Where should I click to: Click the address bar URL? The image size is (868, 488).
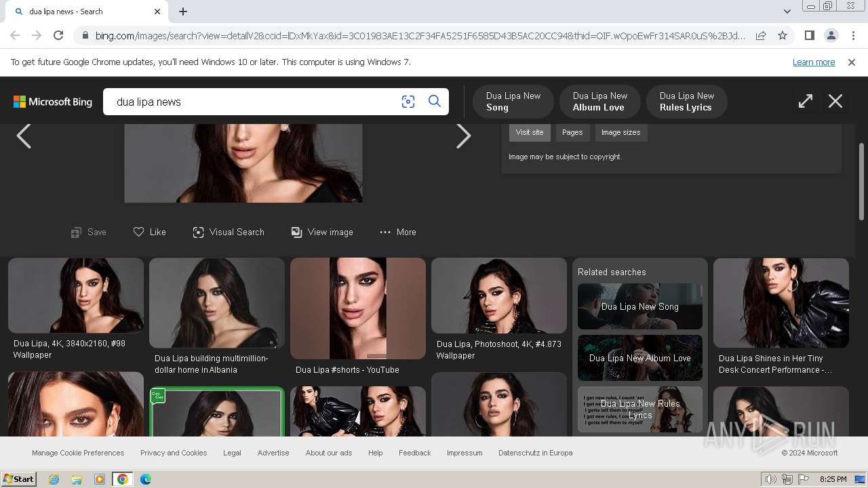point(420,35)
